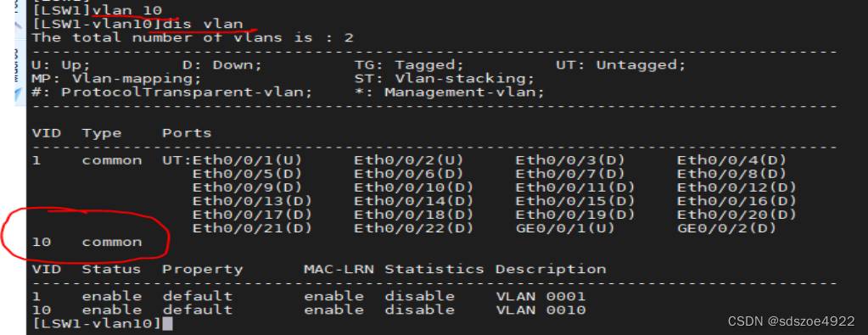The height and width of the screenshot is (335, 868).
Task: Click the 'UT: Untagged;' legend text
Action: coord(620,65)
